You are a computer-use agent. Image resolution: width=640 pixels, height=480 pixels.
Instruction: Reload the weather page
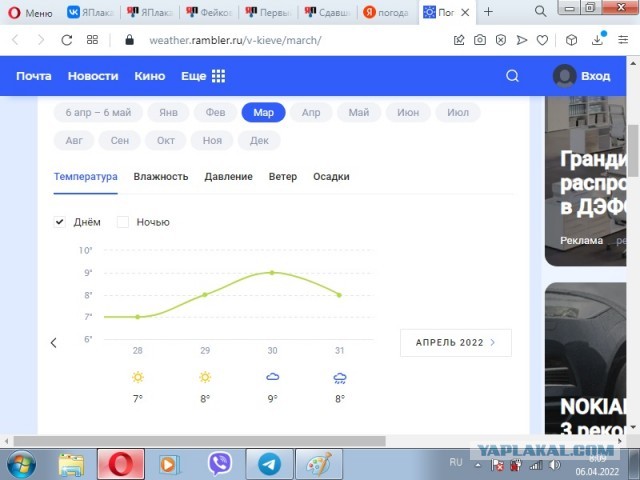coord(67,40)
